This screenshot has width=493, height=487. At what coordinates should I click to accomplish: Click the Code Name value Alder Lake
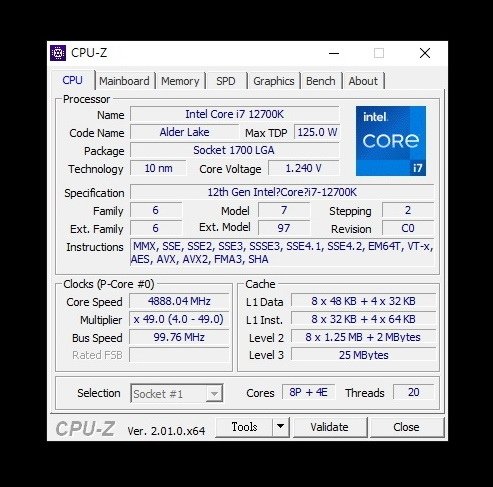pyautogui.click(x=184, y=132)
